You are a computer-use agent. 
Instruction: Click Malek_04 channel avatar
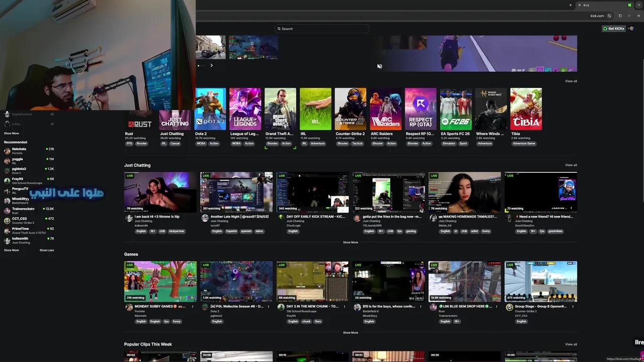pyautogui.click(x=433, y=218)
